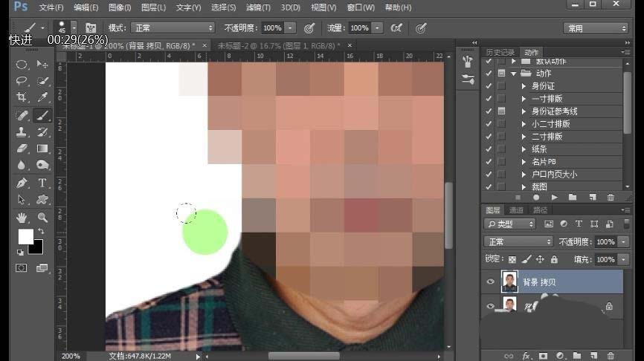Screen dimensions: 644x361
Task: Switch to 通道 tab
Action: 516,210
